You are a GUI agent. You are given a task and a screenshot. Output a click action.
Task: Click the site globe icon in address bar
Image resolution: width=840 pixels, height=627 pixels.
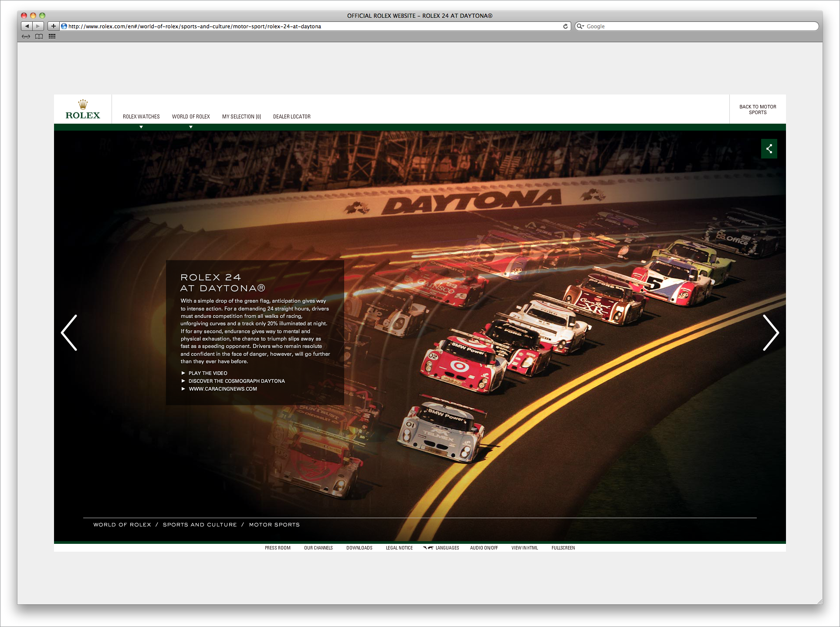coord(64,26)
